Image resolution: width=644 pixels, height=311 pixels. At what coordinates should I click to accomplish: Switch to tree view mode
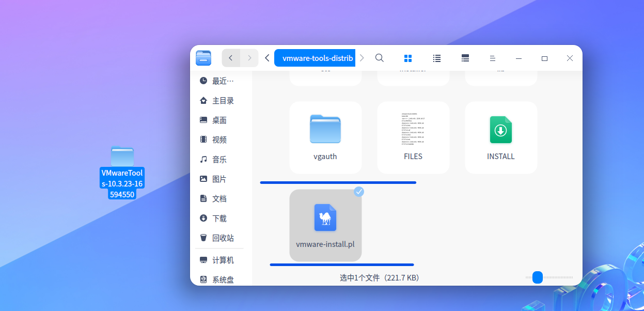click(465, 58)
